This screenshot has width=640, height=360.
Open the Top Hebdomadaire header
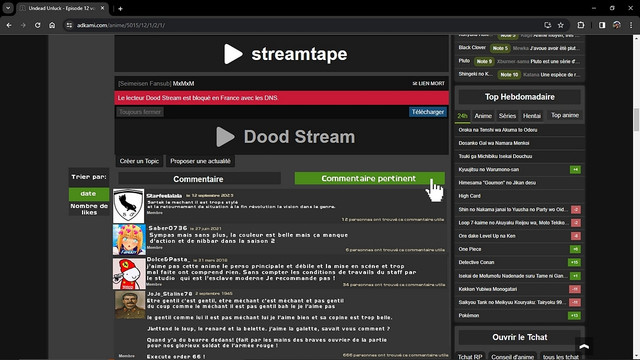pos(520,97)
